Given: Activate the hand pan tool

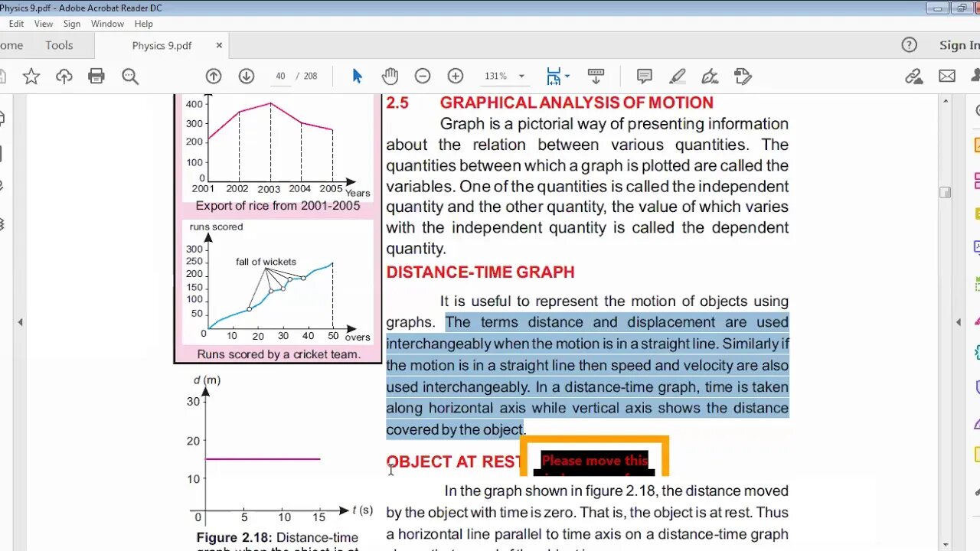Looking at the screenshot, I should (x=390, y=76).
